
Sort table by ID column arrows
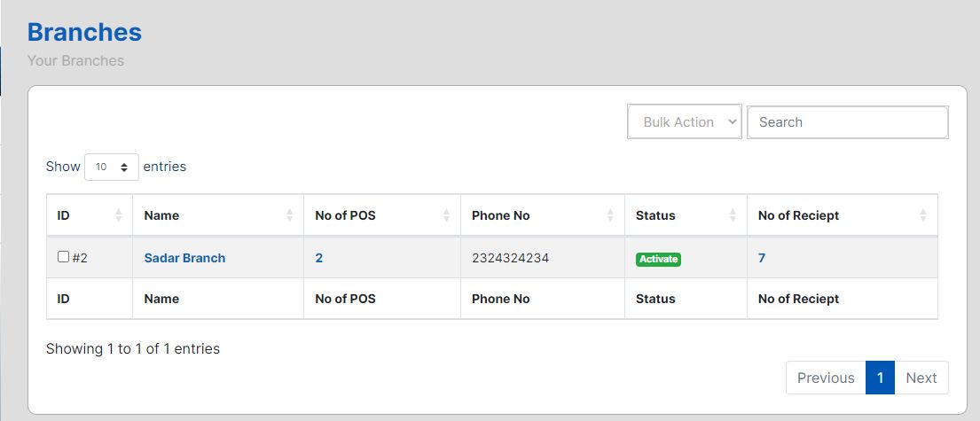(119, 215)
